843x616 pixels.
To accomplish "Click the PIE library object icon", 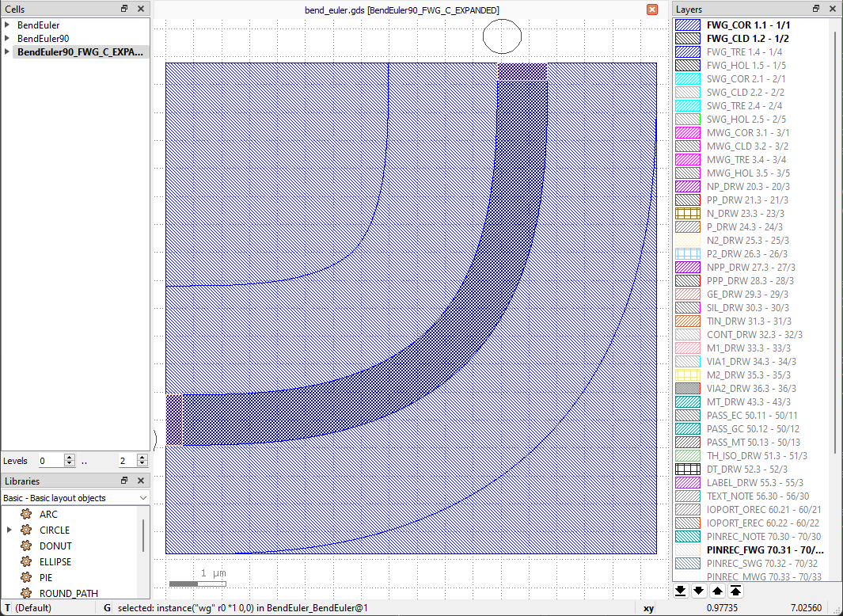I will (26, 577).
